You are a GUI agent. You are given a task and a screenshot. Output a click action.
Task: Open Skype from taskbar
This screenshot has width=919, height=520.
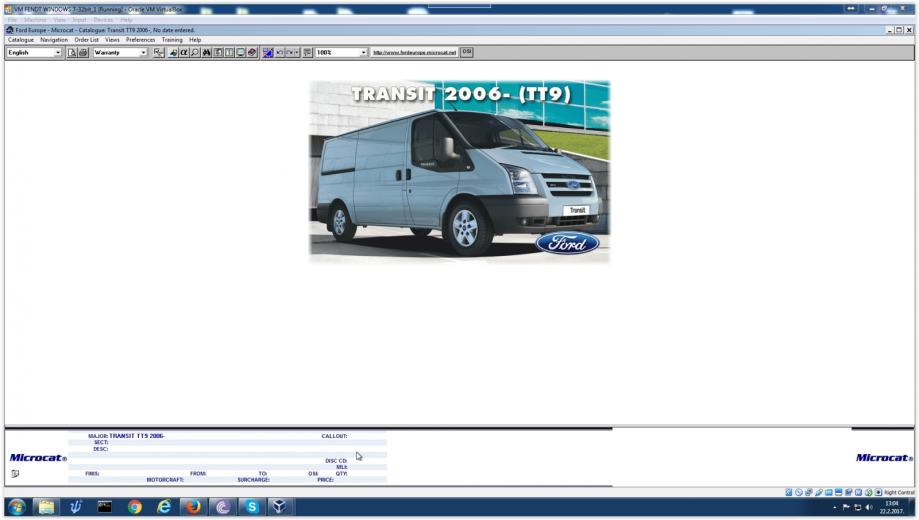point(251,507)
